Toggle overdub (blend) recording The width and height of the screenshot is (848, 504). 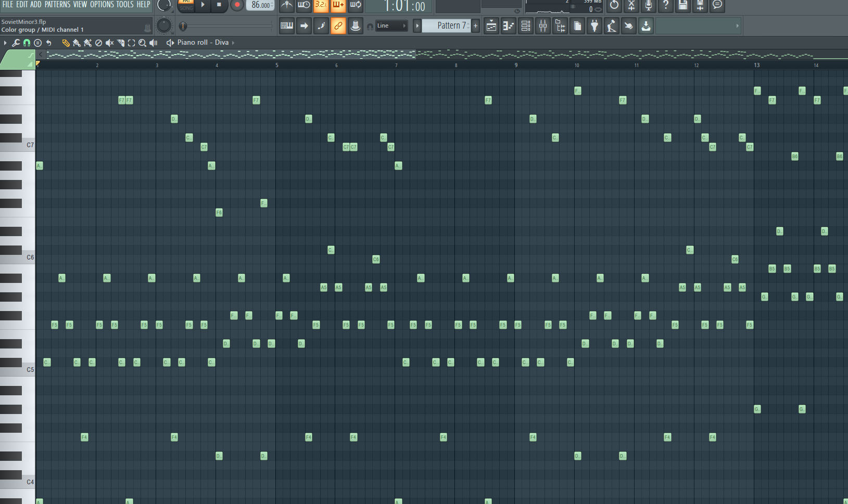pyautogui.click(x=338, y=5)
